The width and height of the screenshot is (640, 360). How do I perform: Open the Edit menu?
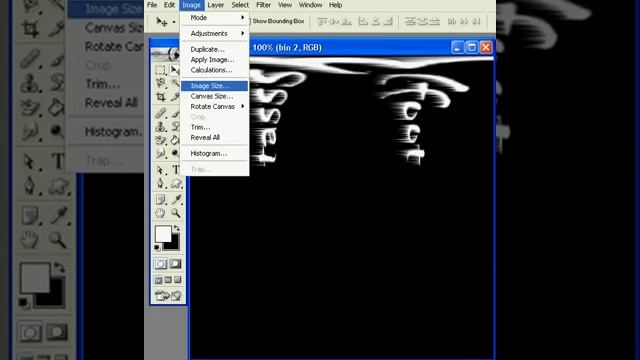coord(169,5)
